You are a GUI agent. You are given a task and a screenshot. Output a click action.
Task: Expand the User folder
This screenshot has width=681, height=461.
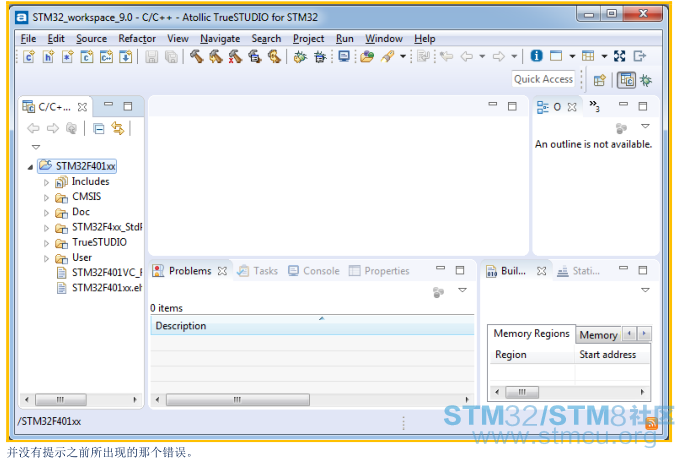pyautogui.click(x=46, y=259)
